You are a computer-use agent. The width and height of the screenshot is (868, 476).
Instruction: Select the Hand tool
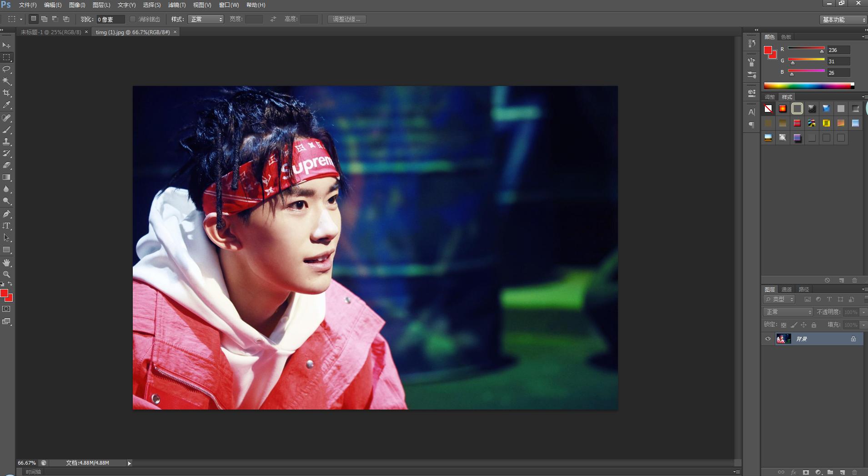6,263
